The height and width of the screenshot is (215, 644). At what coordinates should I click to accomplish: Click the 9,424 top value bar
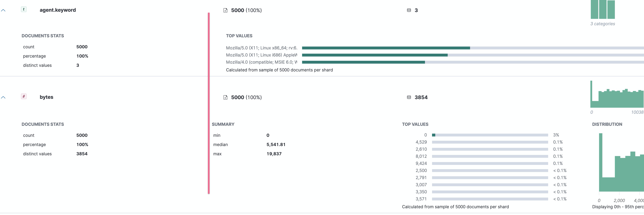pyautogui.click(x=490, y=163)
